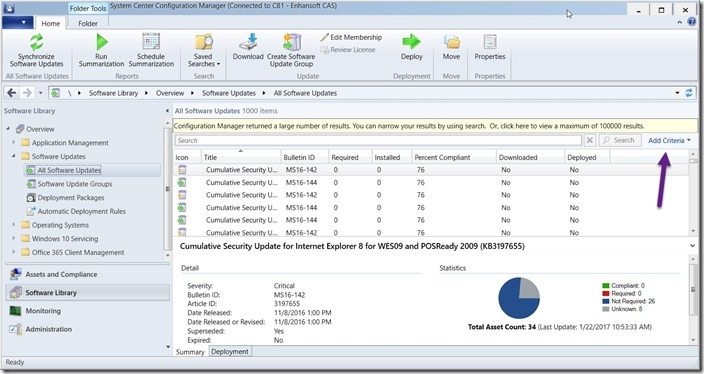Click the help icon in the title area
The image size is (704, 374).
(x=692, y=22)
